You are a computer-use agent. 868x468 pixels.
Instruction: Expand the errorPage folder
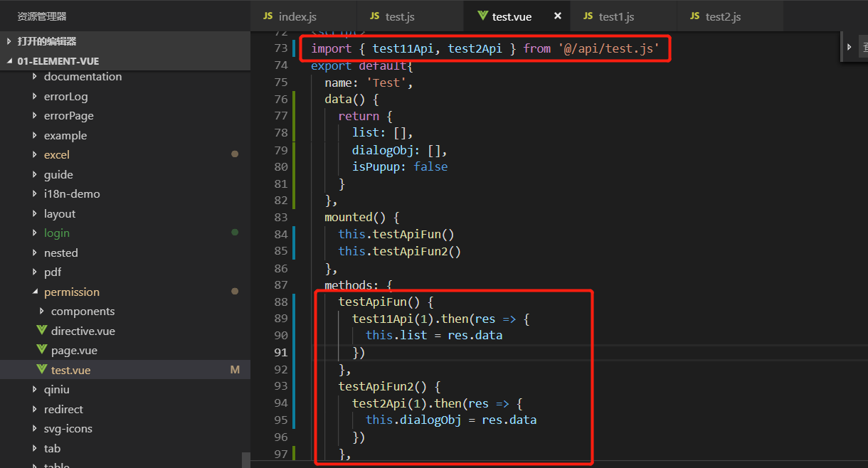[x=36, y=115]
